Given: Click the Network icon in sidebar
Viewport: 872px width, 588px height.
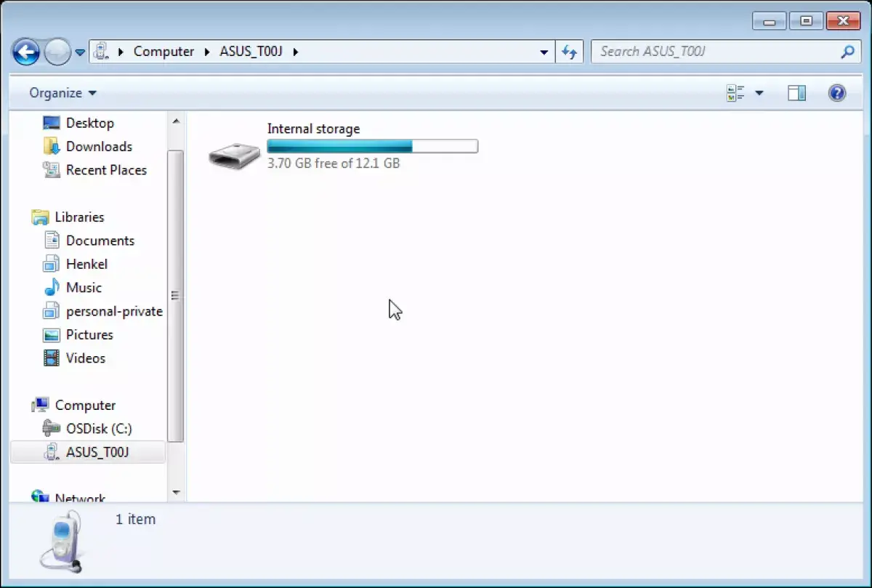Looking at the screenshot, I should tap(40, 496).
